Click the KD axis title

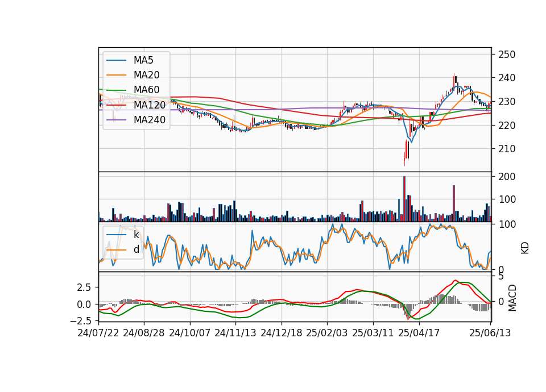pos(525,248)
